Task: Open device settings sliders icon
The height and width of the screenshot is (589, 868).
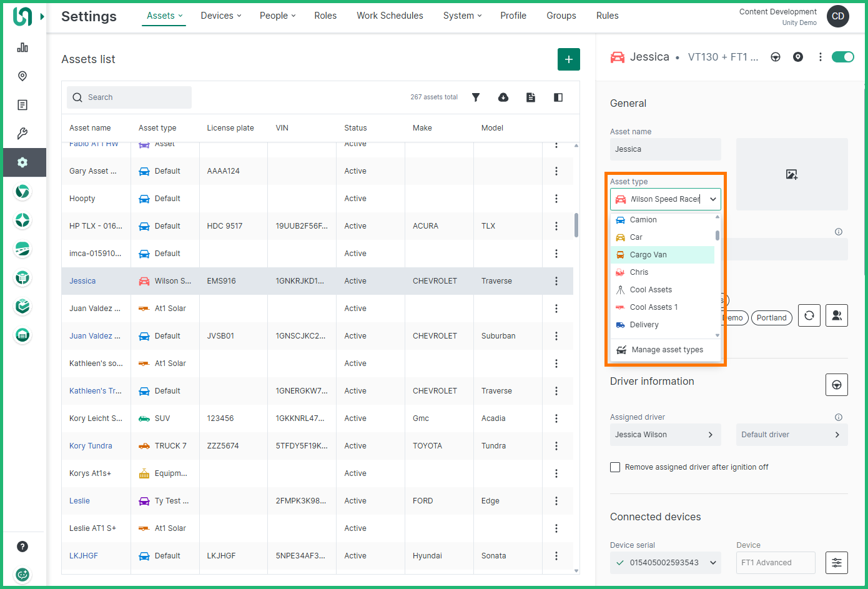Action: click(x=836, y=563)
